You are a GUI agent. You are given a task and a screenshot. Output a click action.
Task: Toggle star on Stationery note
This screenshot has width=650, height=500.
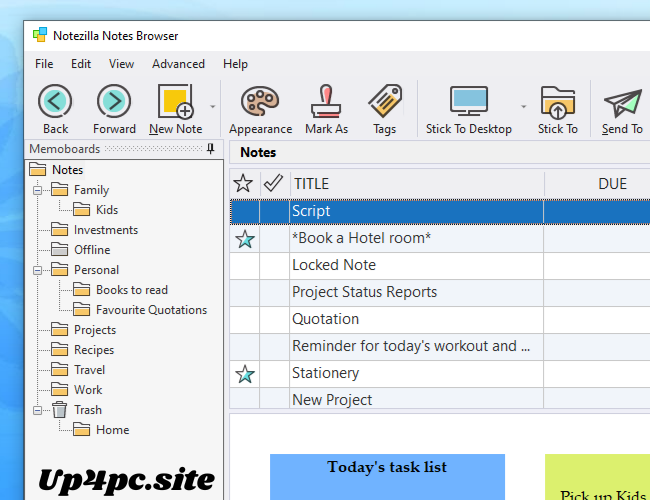245,374
